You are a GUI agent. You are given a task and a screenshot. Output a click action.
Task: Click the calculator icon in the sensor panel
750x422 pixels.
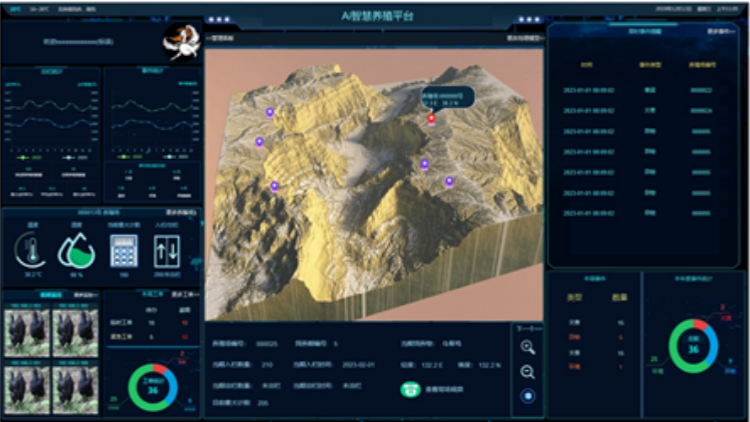(x=124, y=250)
